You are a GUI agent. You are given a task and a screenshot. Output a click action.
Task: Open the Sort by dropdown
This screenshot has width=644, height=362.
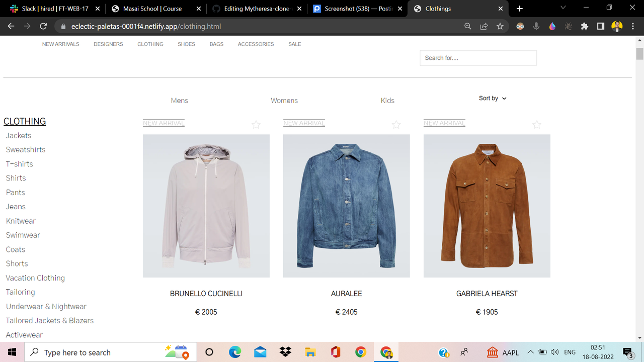(x=492, y=98)
